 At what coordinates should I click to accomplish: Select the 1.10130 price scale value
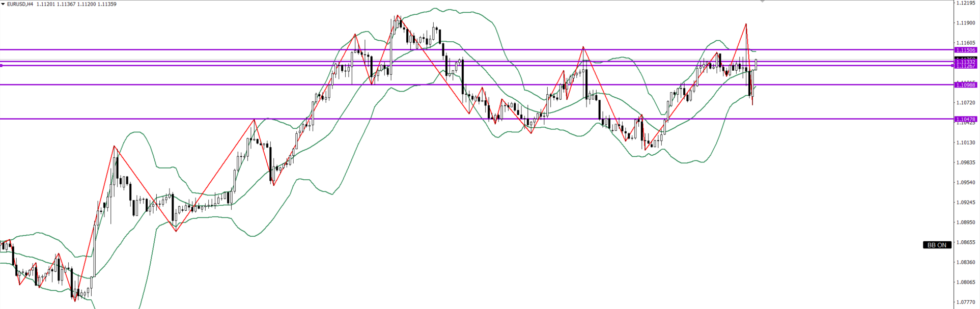[966, 143]
